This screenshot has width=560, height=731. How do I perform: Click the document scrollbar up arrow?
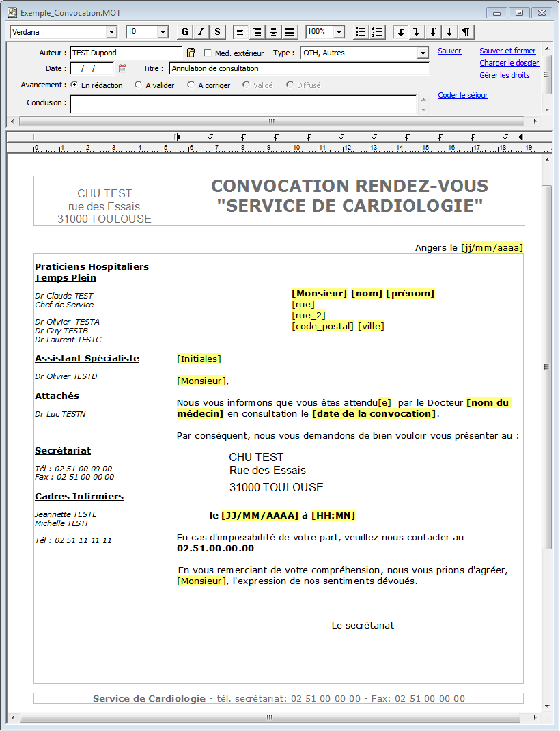547,161
